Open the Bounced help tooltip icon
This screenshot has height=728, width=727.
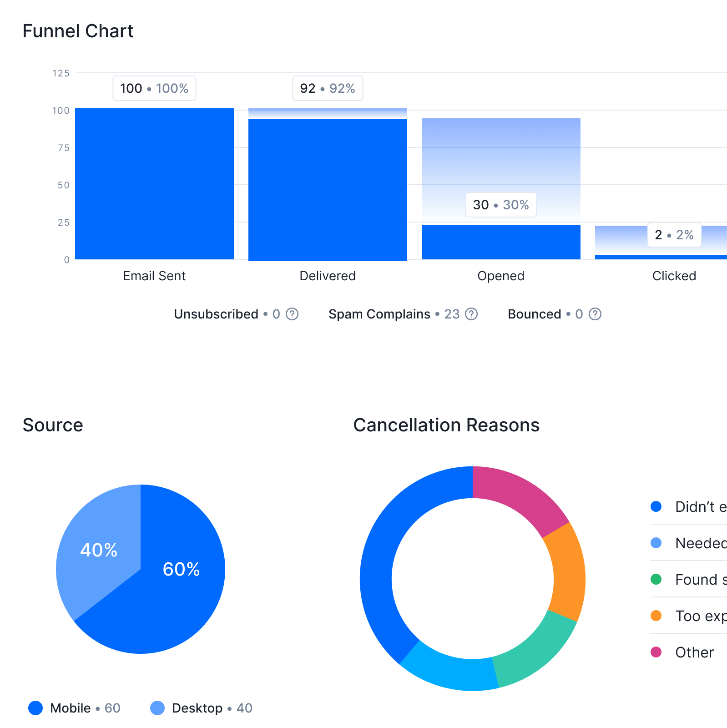[595, 314]
